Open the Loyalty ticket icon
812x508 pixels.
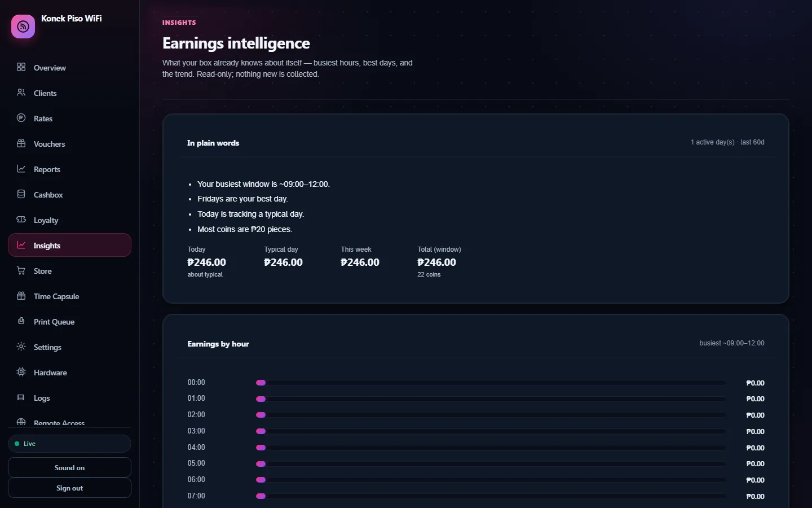(21, 220)
